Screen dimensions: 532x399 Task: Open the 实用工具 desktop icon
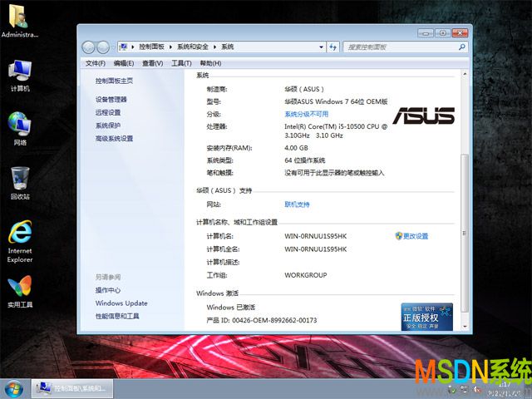[20, 292]
